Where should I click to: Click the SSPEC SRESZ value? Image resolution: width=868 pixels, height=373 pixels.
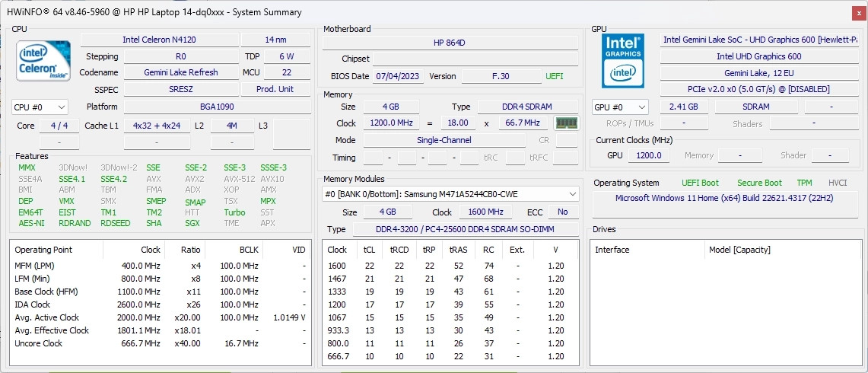pyautogui.click(x=181, y=89)
